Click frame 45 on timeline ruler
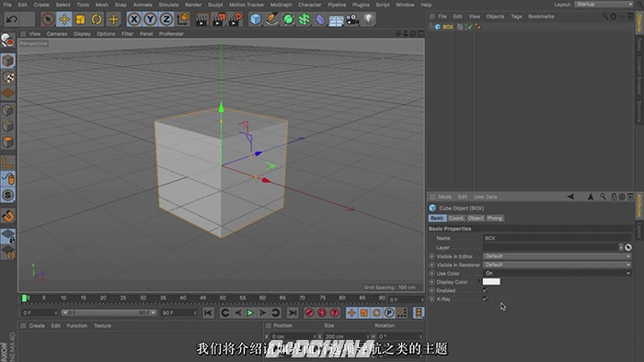The height and width of the screenshot is (362, 644). tap(202, 298)
